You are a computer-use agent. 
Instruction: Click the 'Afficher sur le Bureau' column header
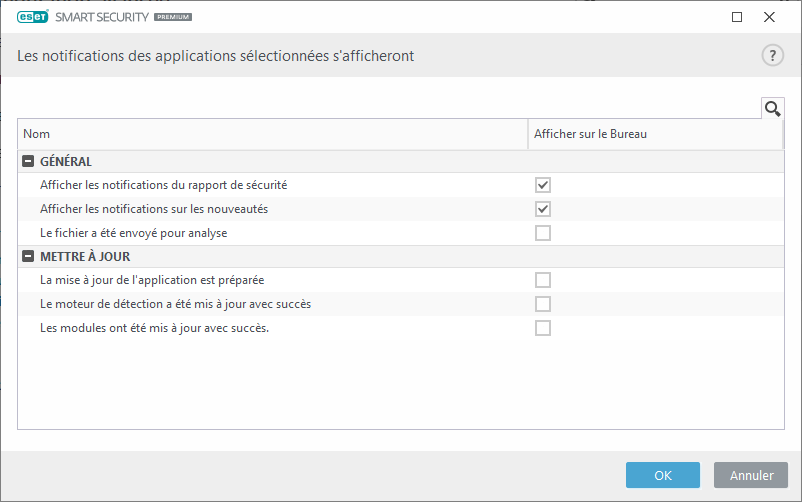(655, 134)
